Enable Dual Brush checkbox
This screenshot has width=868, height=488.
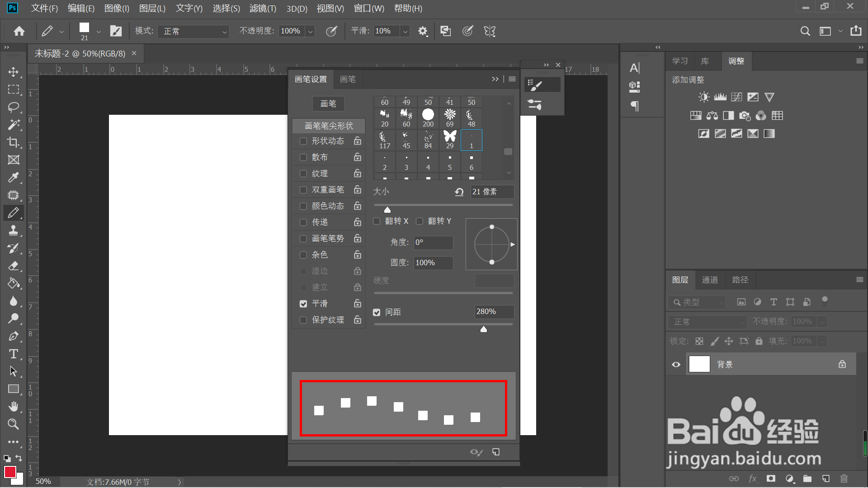303,190
